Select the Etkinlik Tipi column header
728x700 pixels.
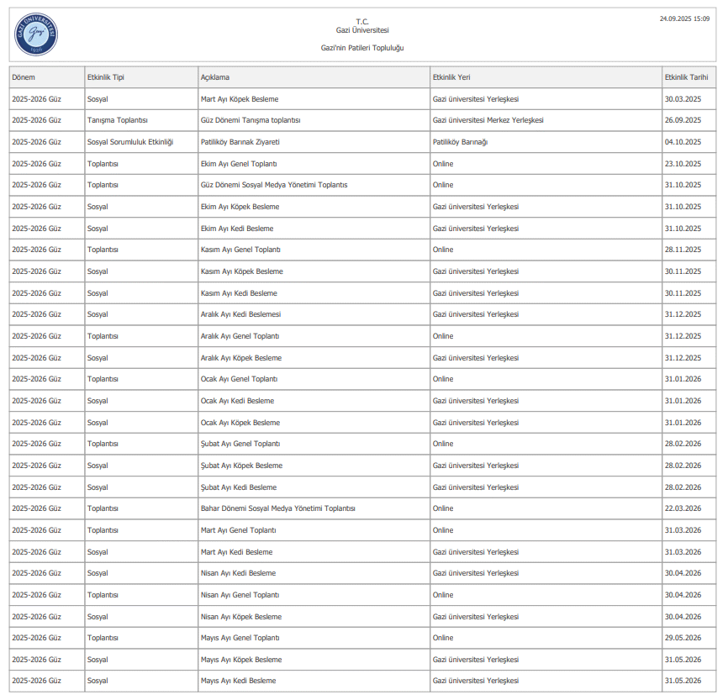[x=106, y=77]
